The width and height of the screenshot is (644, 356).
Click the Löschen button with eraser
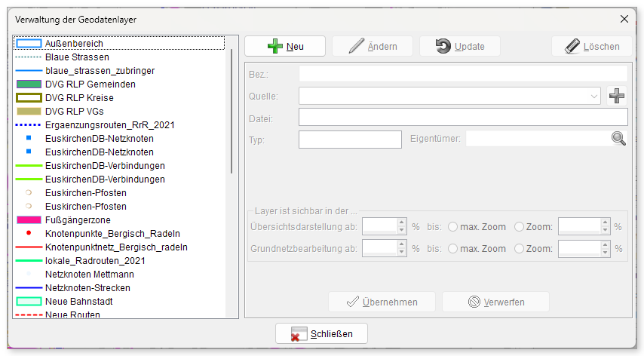click(592, 46)
